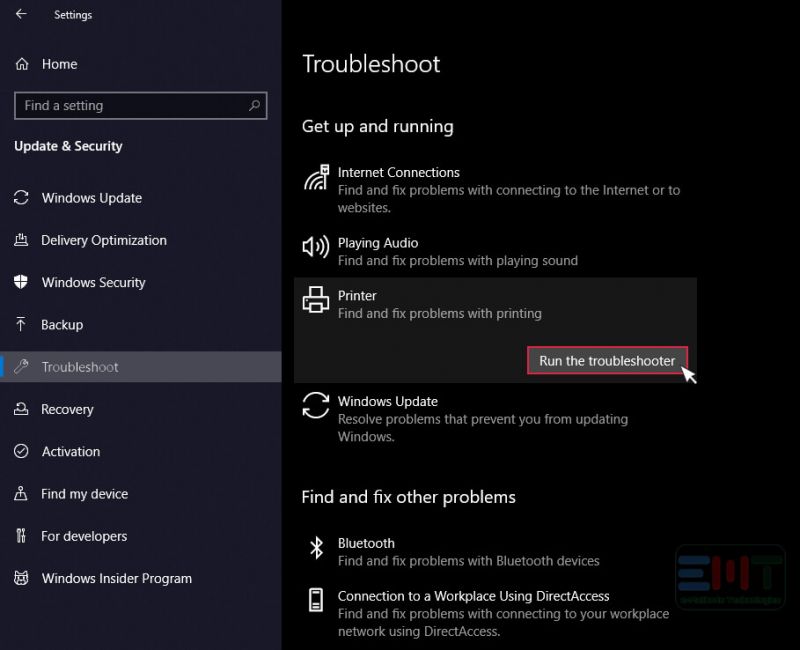800x650 pixels.
Task: Type in the Find a setting box
Action: (130, 106)
